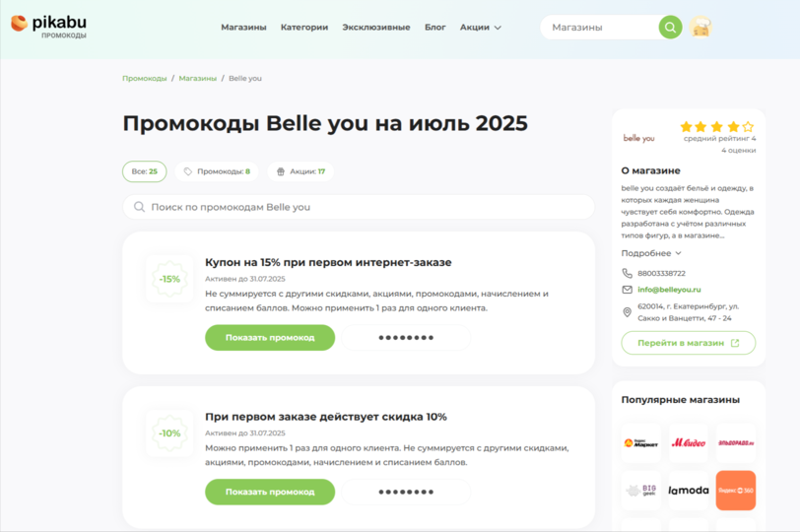
Task: Open the Категории menu item
Action: [x=304, y=27]
